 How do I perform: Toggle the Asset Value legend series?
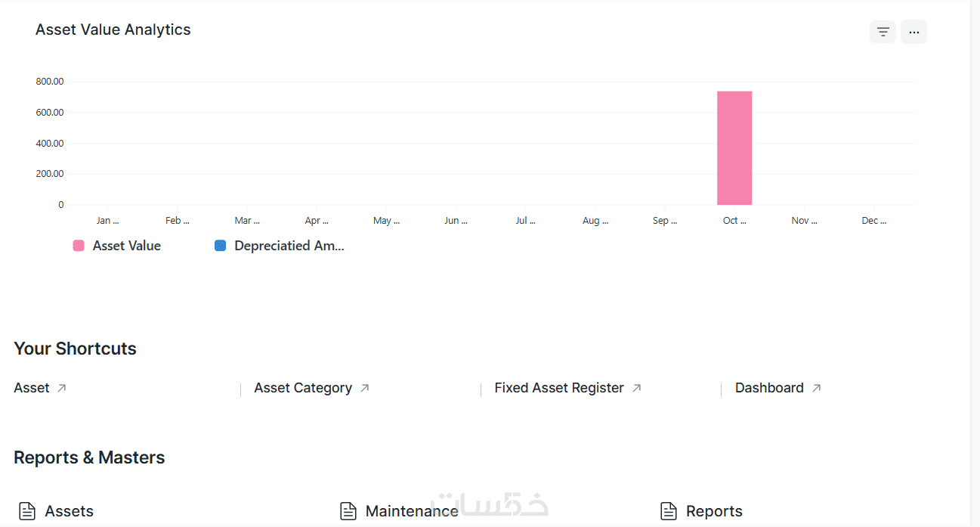(126, 246)
